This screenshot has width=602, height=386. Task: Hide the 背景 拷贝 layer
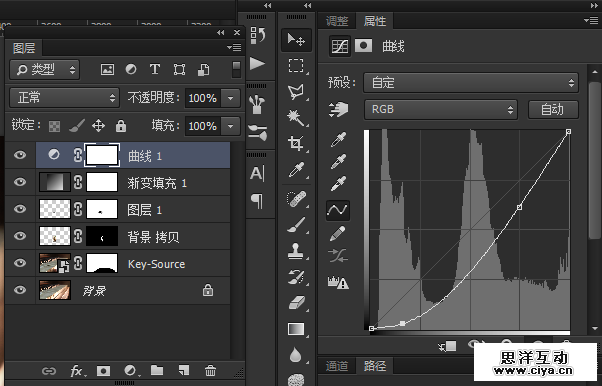point(20,236)
